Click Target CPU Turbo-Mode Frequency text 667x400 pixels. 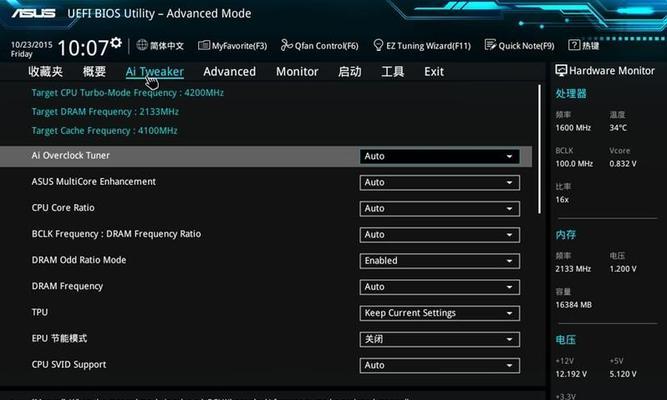128,93
